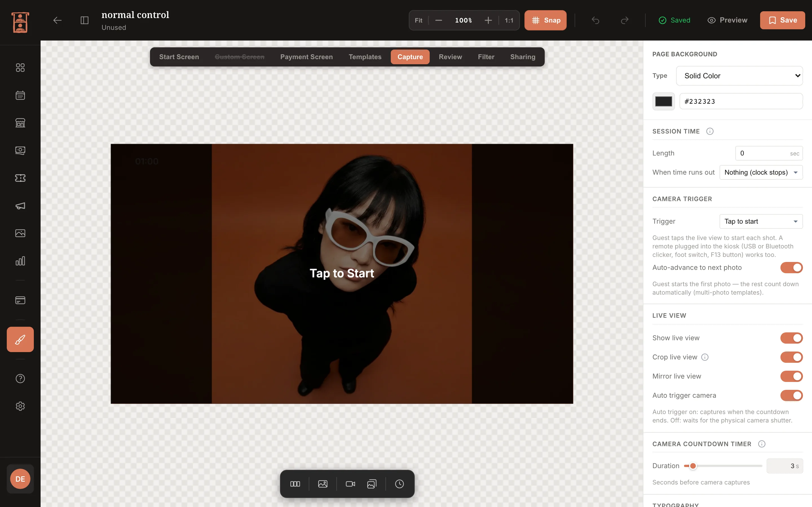Click the Save button

click(782, 21)
